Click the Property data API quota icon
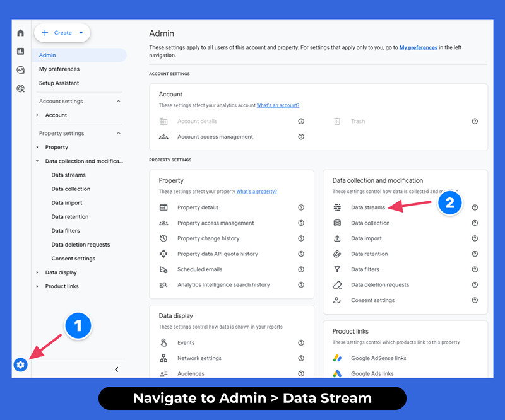 tap(163, 254)
